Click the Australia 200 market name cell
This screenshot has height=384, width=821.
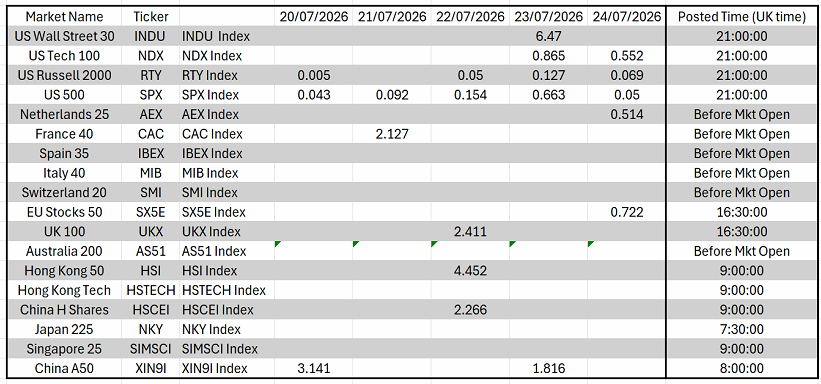click(64, 251)
